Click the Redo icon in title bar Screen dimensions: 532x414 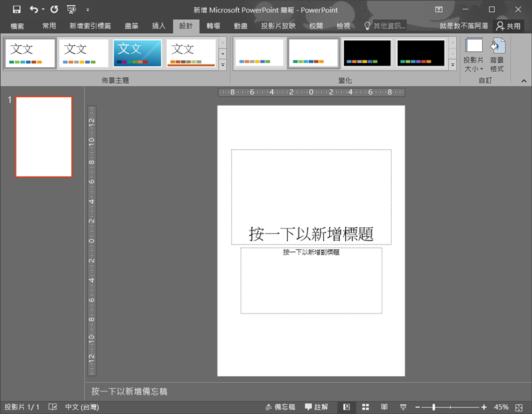tap(54, 10)
